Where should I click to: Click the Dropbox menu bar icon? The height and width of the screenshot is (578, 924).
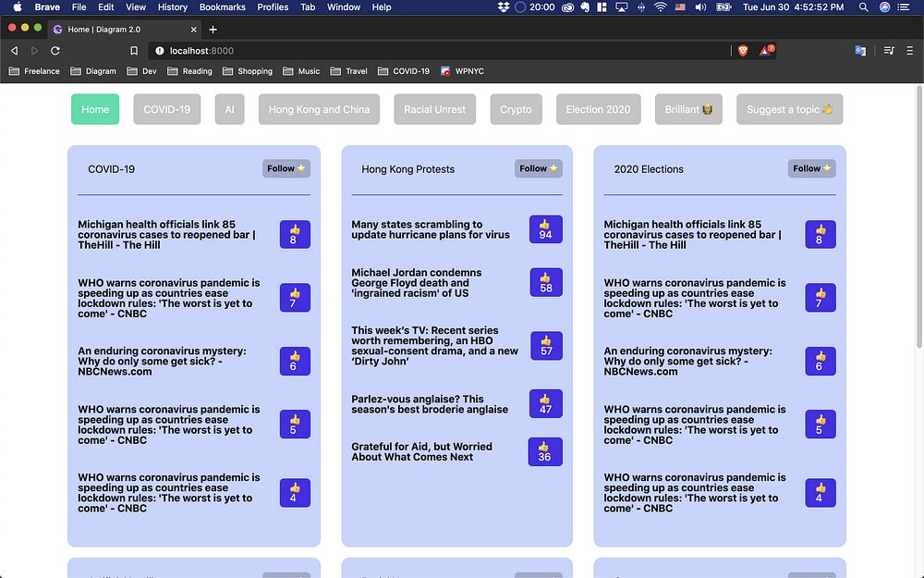click(x=504, y=7)
